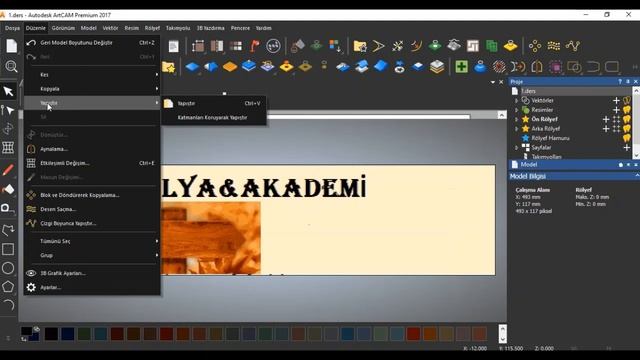The image size is (640, 360).
Task: Click the red flag lamp toolbar icon
Action: click(x=255, y=46)
